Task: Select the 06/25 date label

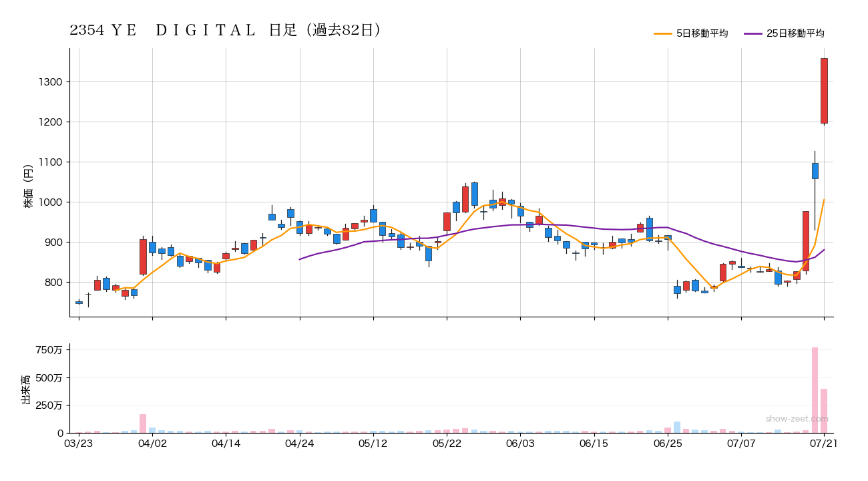Action: point(668,444)
